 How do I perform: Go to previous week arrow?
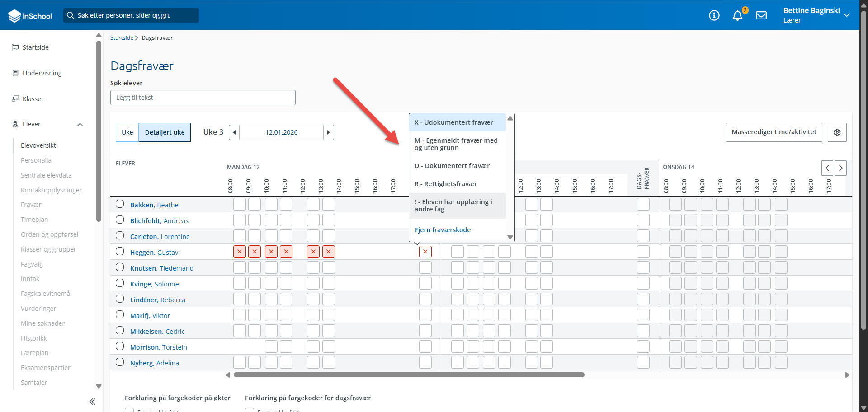(234, 132)
